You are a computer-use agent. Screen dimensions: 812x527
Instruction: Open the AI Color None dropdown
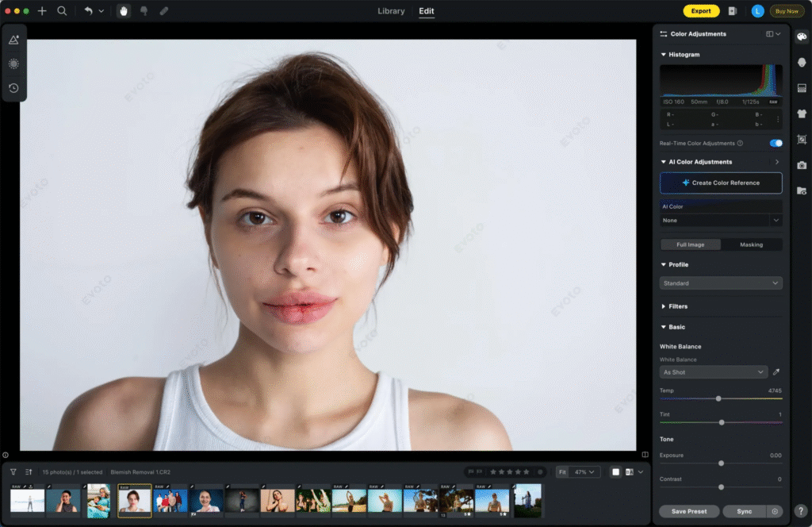[x=721, y=220]
